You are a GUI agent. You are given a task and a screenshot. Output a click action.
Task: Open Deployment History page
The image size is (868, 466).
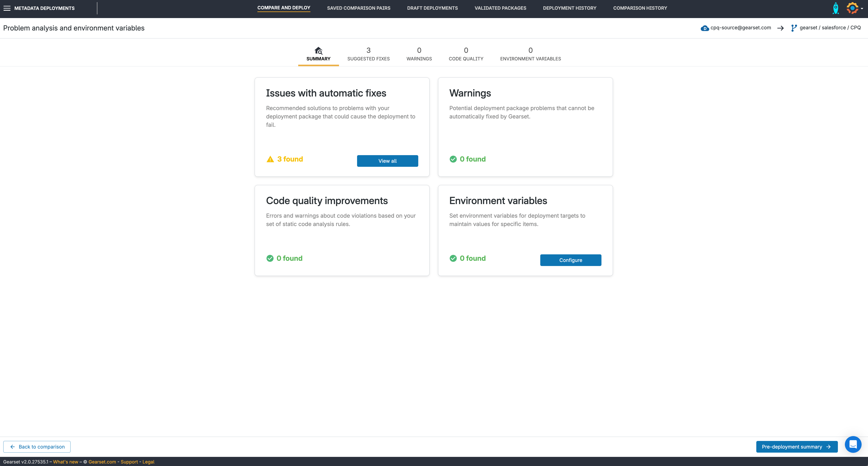click(x=569, y=8)
